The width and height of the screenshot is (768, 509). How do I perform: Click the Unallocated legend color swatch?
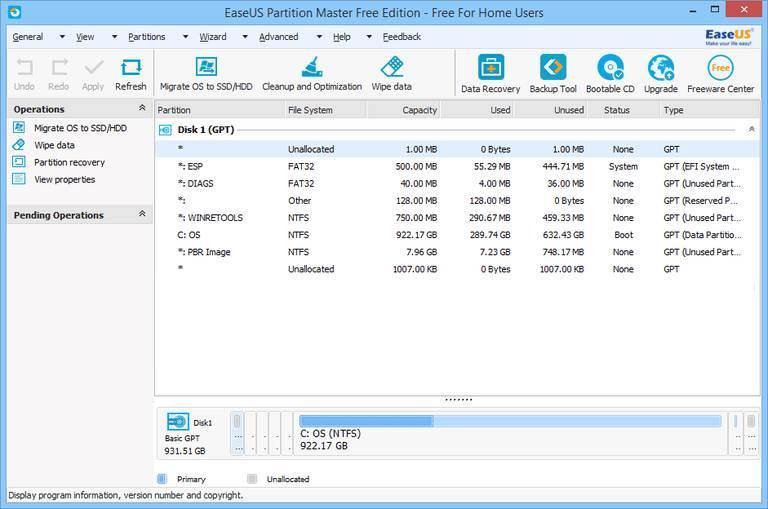pos(252,479)
